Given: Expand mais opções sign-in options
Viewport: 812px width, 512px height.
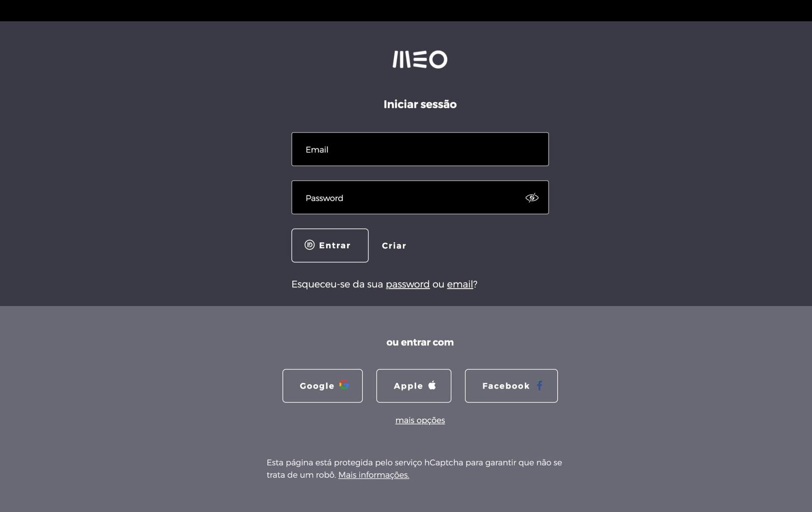Looking at the screenshot, I should (420, 420).
